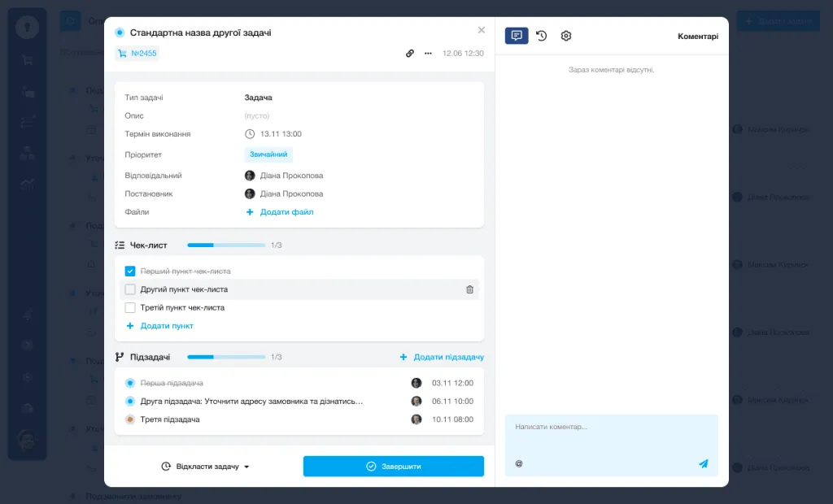
Task: Open the three-dots more options menu
Action: click(x=428, y=54)
